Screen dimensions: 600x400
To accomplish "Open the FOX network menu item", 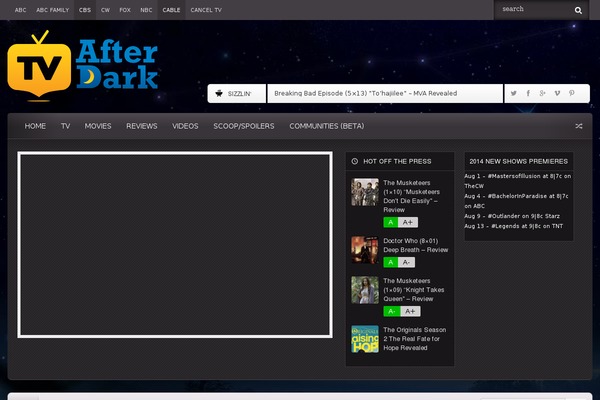I will pyautogui.click(x=125, y=10).
